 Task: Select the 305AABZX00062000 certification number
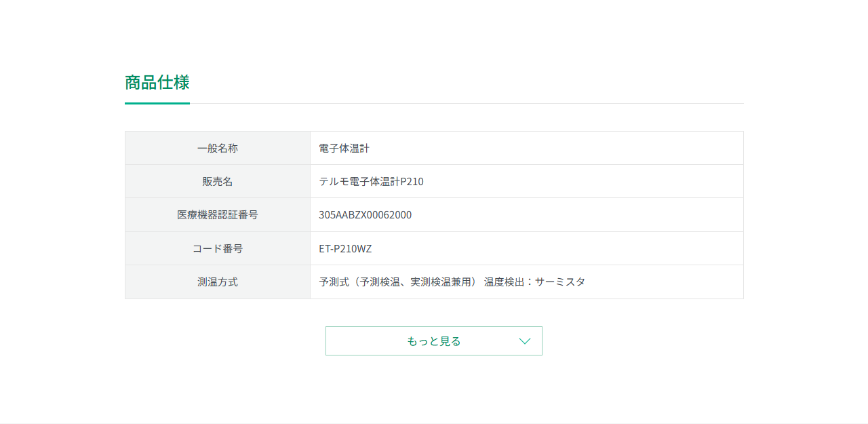(x=365, y=215)
